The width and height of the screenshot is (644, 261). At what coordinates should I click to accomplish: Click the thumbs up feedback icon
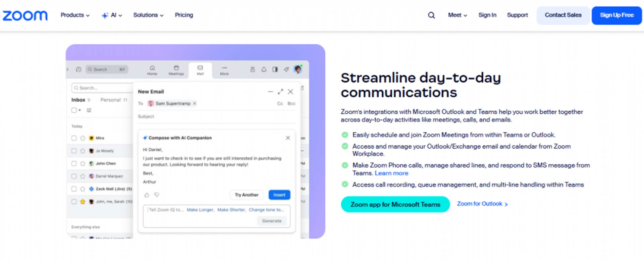click(x=147, y=195)
